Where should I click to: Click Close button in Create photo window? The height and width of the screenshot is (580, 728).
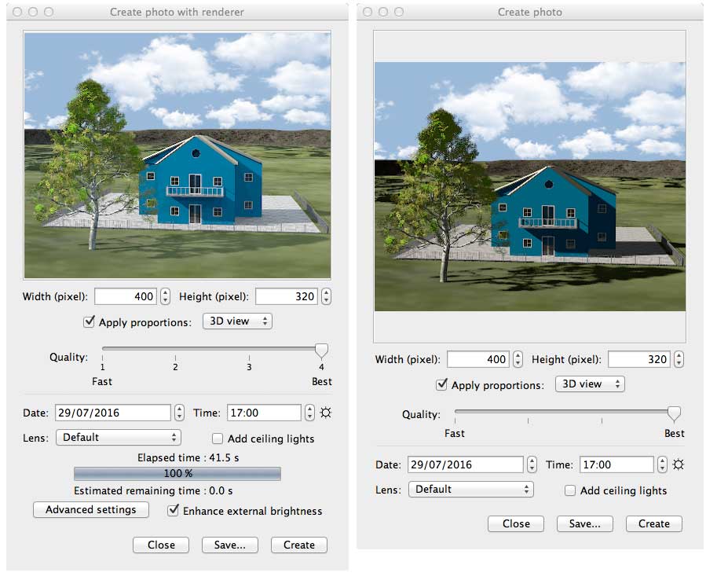[x=516, y=523]
